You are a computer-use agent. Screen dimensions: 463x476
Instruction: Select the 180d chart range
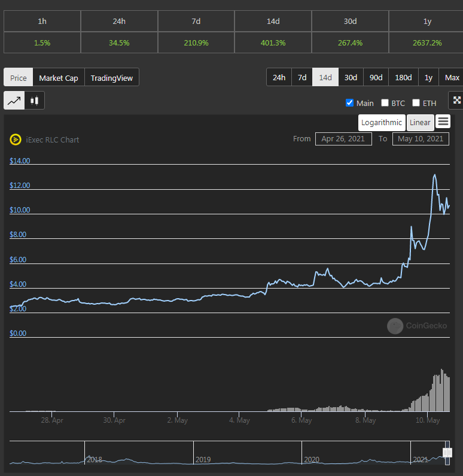[x=403, y=78]
